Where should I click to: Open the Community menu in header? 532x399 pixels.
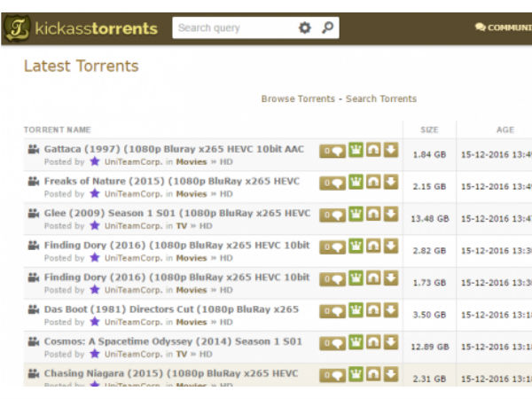click(504, 27)
